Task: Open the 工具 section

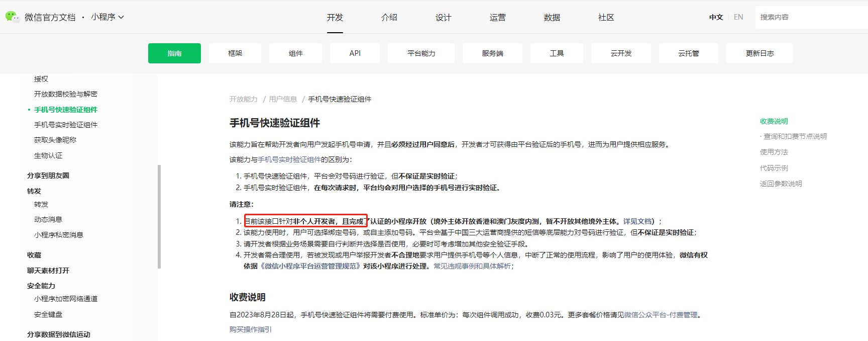Action: [557, 53]
